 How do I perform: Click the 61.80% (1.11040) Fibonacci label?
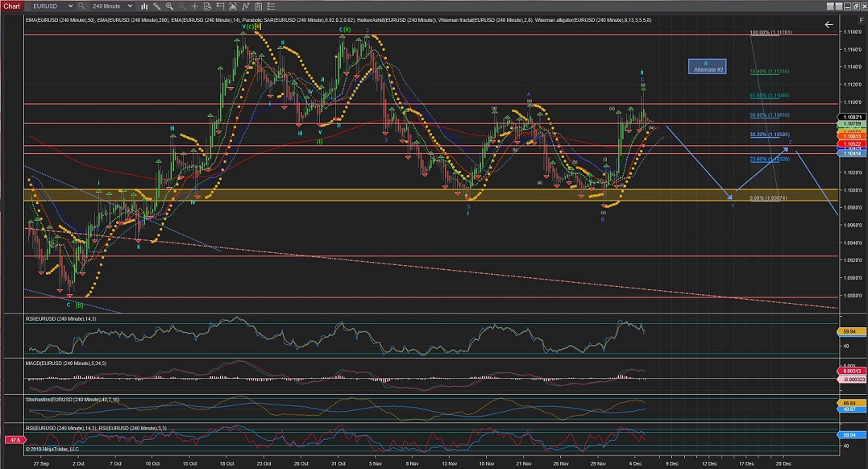coord(770,95)
